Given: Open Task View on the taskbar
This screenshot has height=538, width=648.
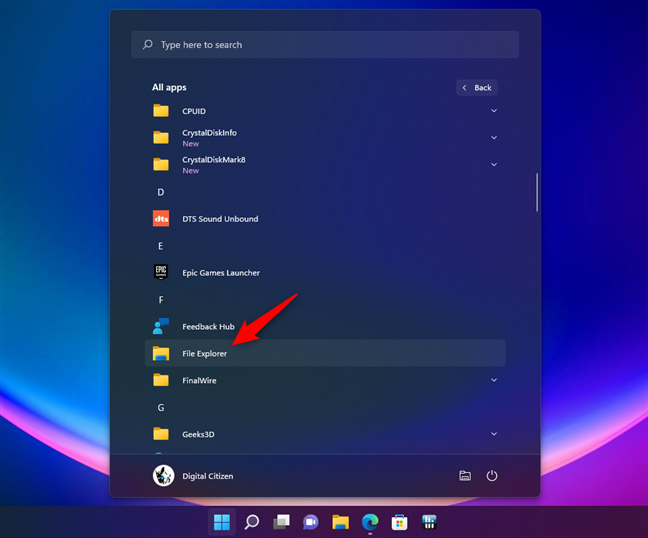Looking at the screenshot, I should 281,522.
